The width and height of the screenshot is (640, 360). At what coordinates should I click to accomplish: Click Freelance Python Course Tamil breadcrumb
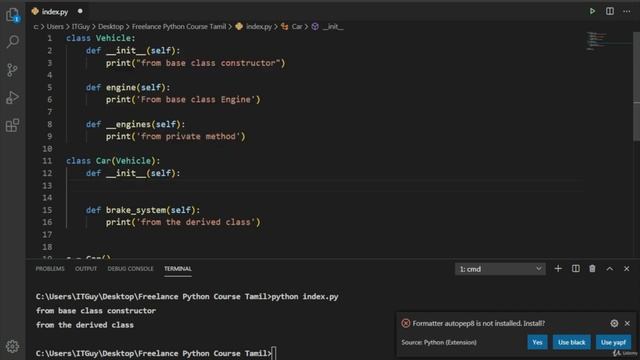pyautogui.click(x=179, y=27)
